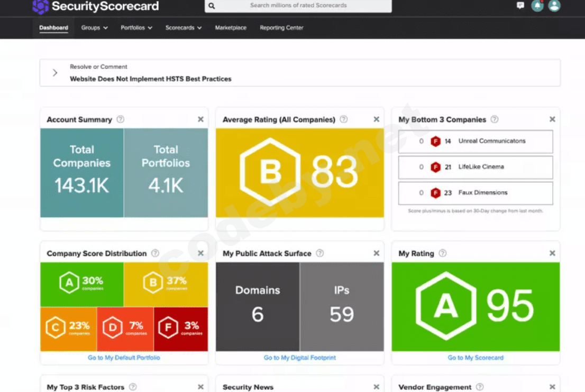The image size is (585, 392).
Task: Close the Account Summary widget
Action: (x=200, y=119)
